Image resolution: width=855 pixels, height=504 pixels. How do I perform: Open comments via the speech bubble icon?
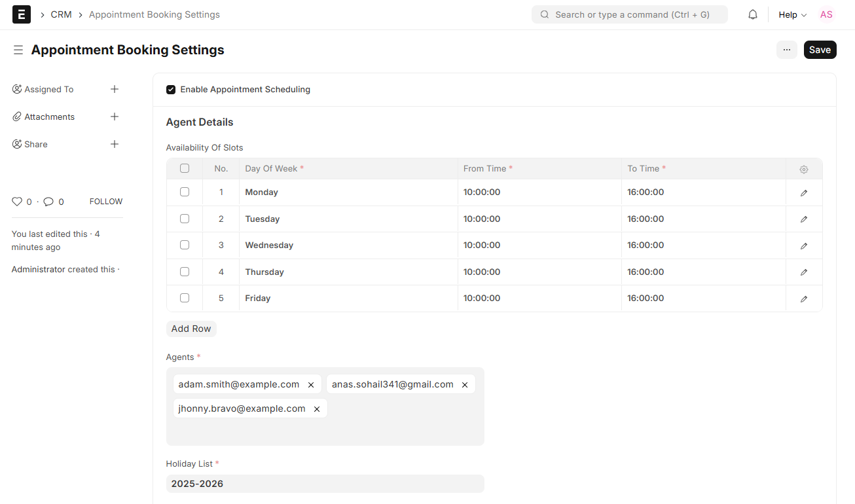tap(48, 202)
